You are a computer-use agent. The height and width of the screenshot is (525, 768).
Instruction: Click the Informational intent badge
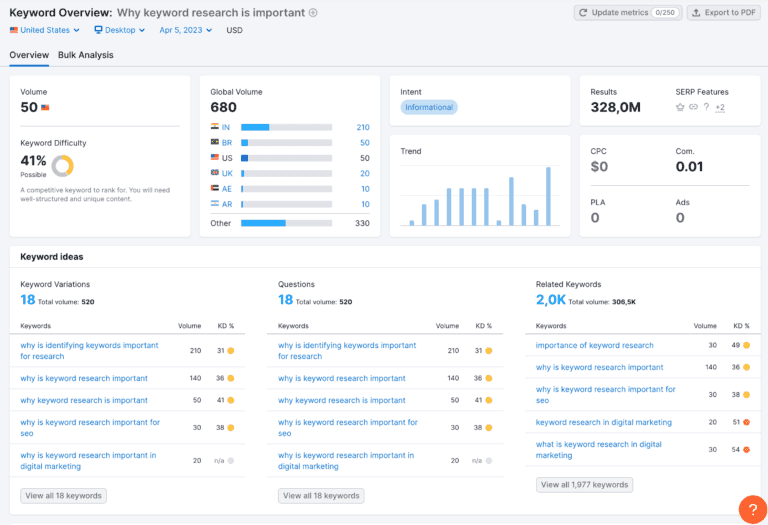tap(429, 107)
